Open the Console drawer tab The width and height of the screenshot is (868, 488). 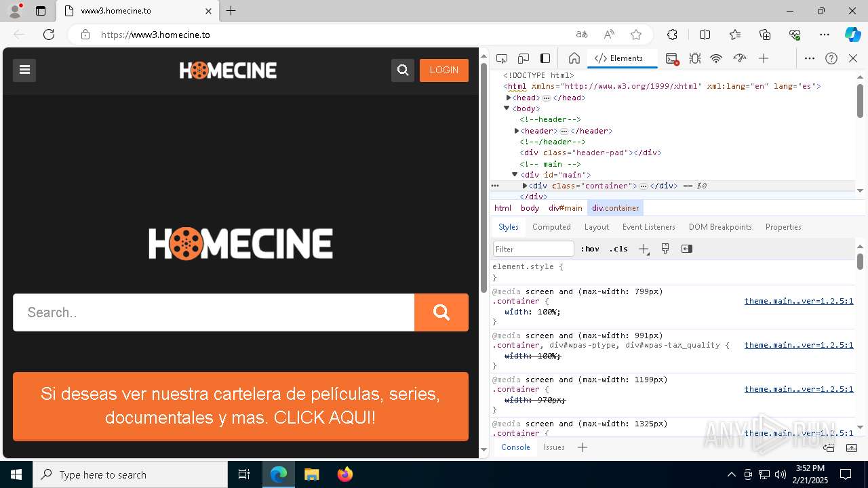515,447
